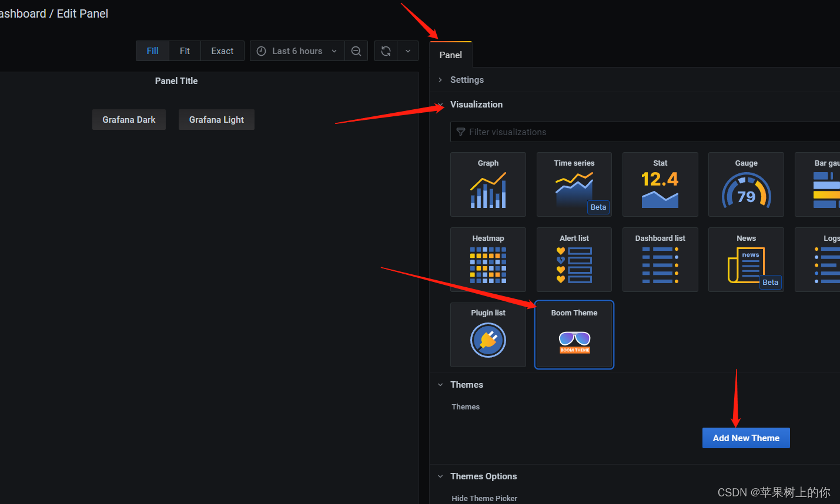Switch to the Panel tab
Viewport: 840px width, 504px height.
[451, 55]
